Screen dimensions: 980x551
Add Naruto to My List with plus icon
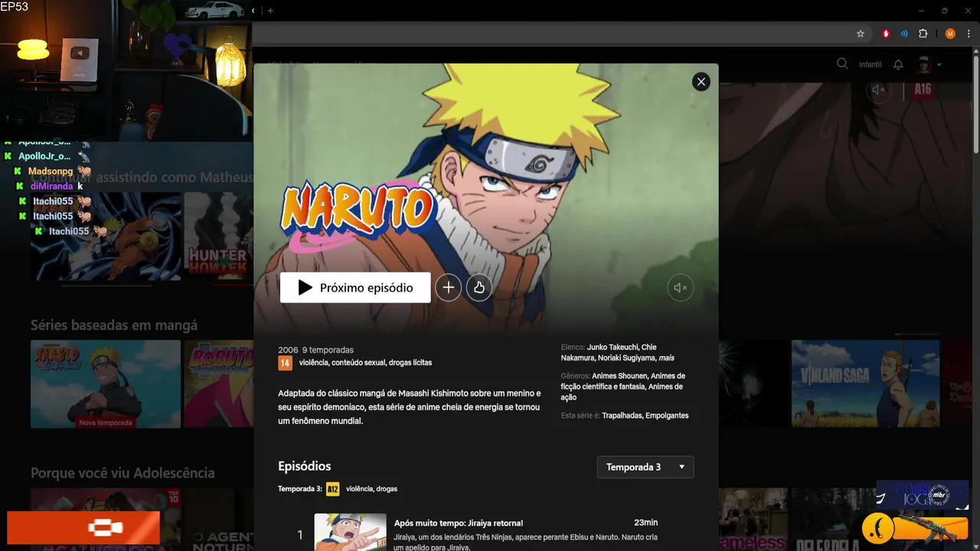pos(449,288)
